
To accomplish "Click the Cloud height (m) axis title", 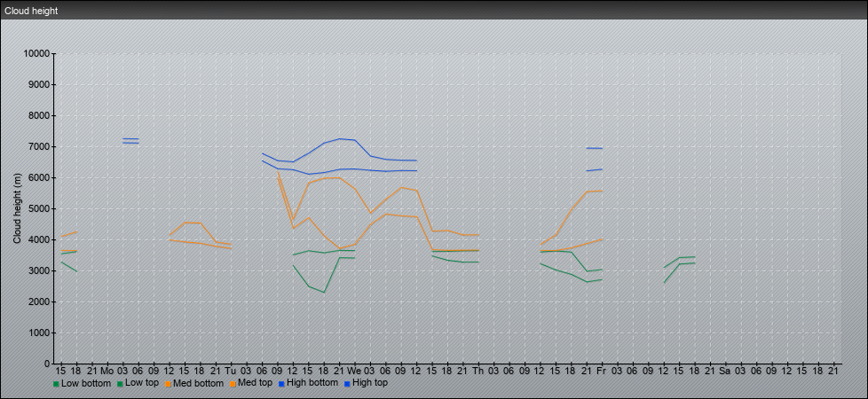I will coord(18,208).
